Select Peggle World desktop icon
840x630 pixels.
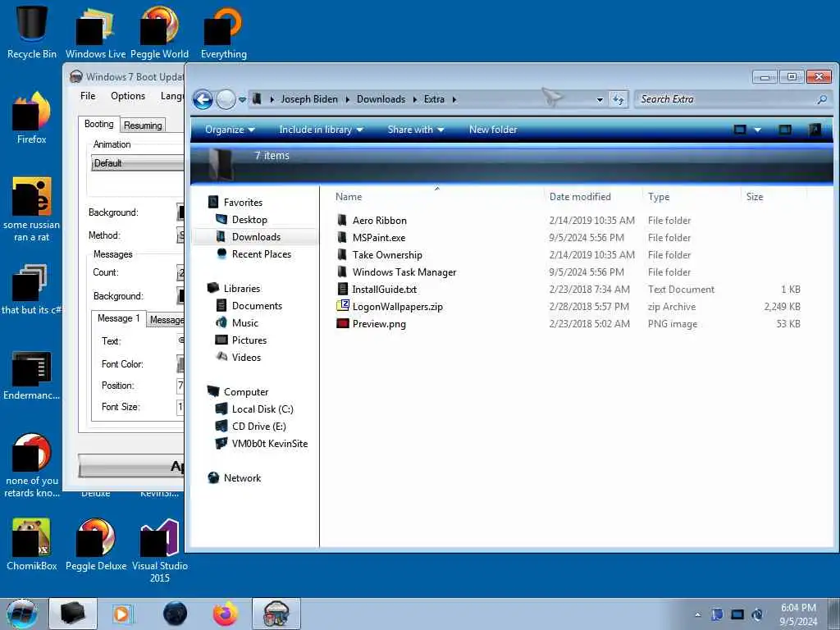[160, 31]
